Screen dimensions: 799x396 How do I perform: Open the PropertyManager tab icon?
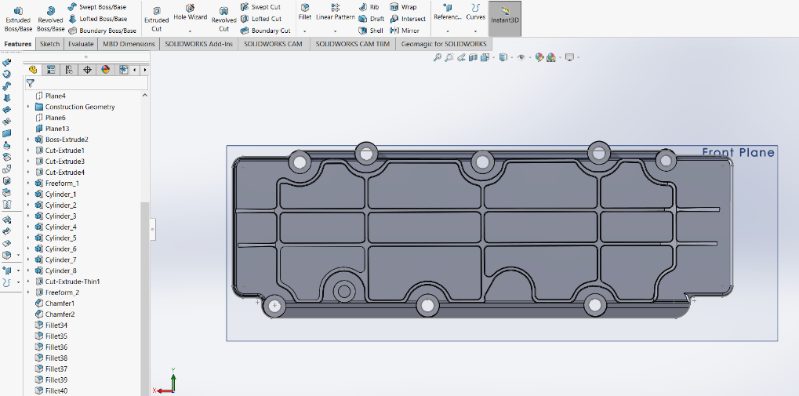pyautogui.click(x=50, y=70)
